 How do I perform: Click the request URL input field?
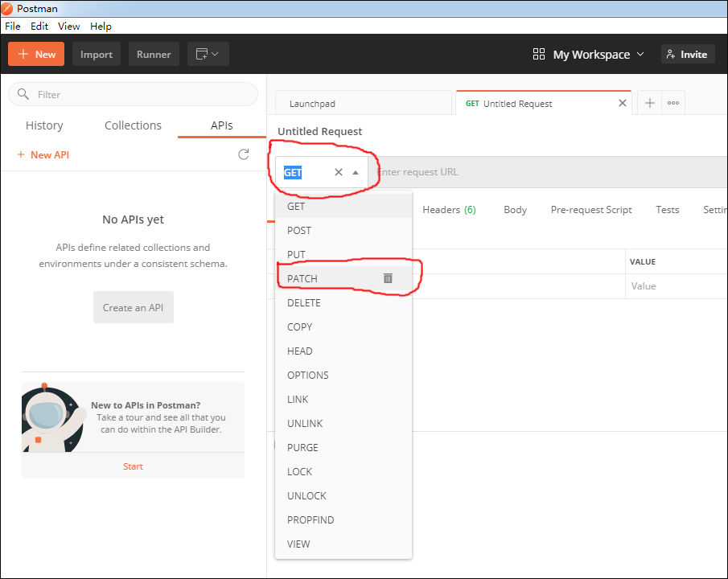click(548, 172)
